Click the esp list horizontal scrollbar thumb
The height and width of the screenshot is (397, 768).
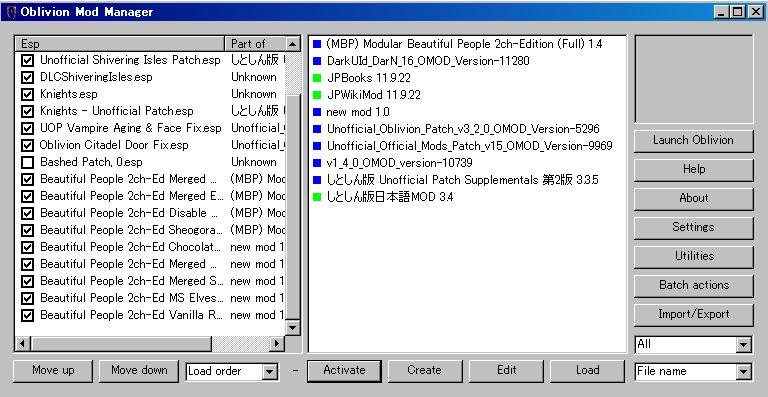pyautogui.click(x=121, y=344)
